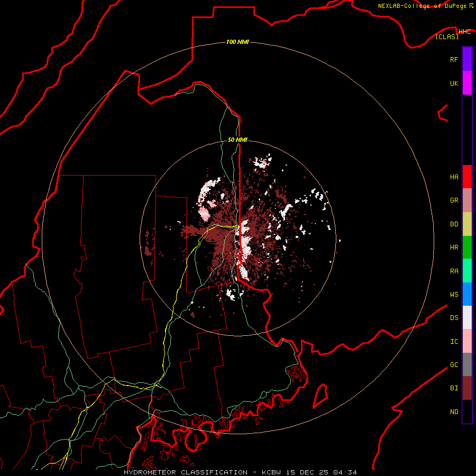Click the 100 NMI range ring label
This screenshot has width=476, height=476.
click(x=237, y=42)
